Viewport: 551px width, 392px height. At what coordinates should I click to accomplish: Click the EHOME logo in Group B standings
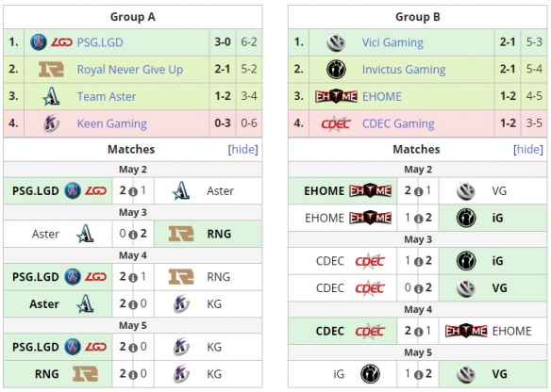[336, 96]
